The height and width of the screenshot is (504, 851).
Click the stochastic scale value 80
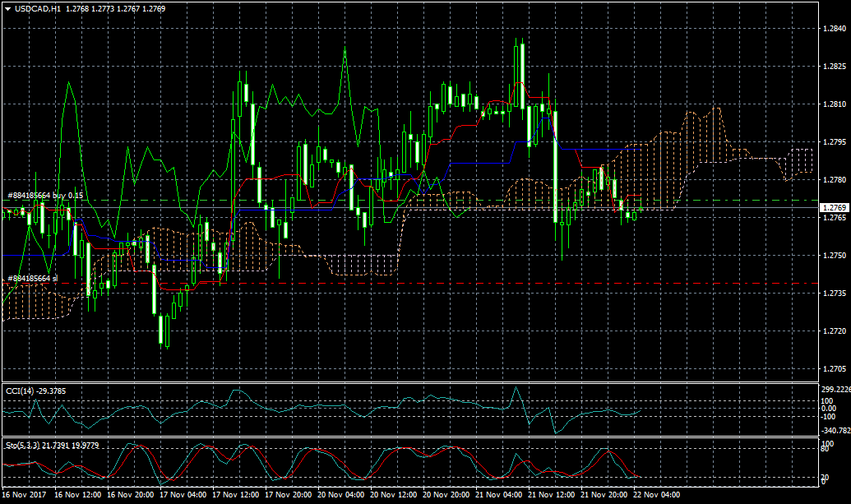825,446
